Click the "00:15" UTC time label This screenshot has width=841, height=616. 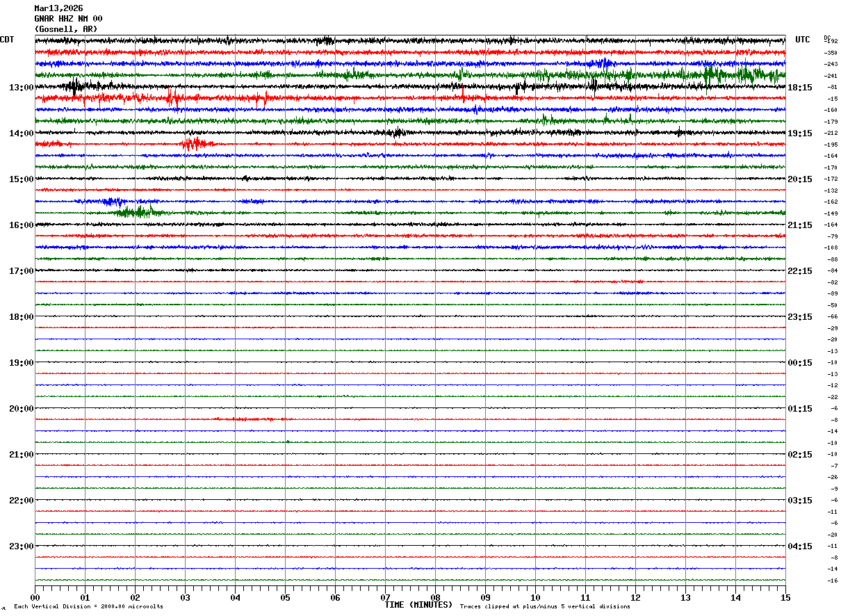tap(799, 363)
